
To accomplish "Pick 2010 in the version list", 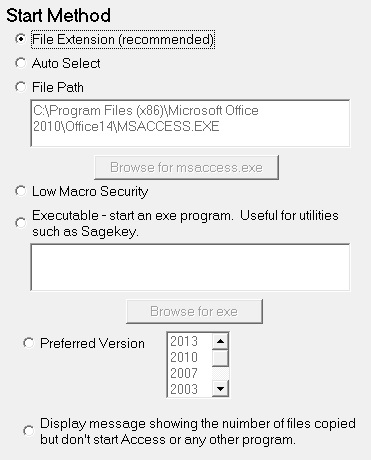I will click(184, 357).
